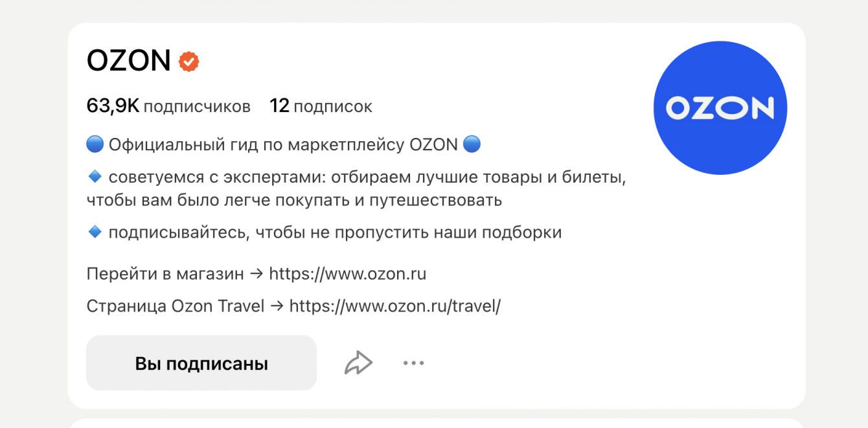
Task: Click the diamond emoji before 'подписывайтесь'
Action: (95, 232)
